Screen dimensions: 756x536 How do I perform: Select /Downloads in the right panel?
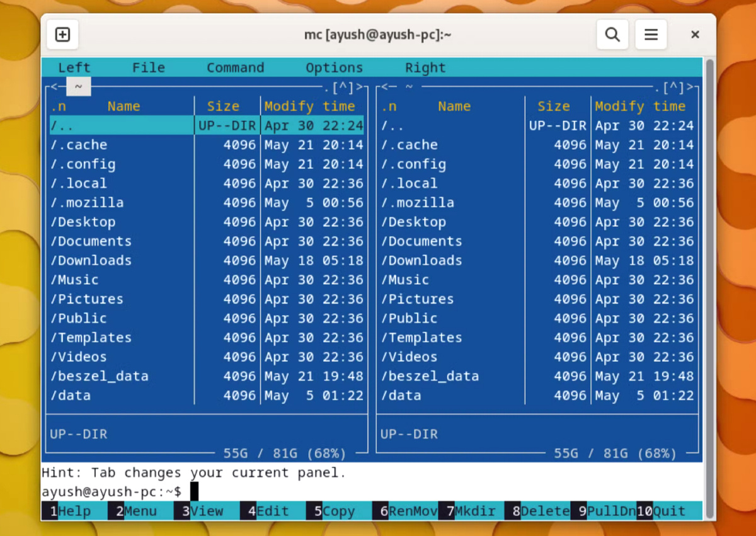[x=537, y=261]
